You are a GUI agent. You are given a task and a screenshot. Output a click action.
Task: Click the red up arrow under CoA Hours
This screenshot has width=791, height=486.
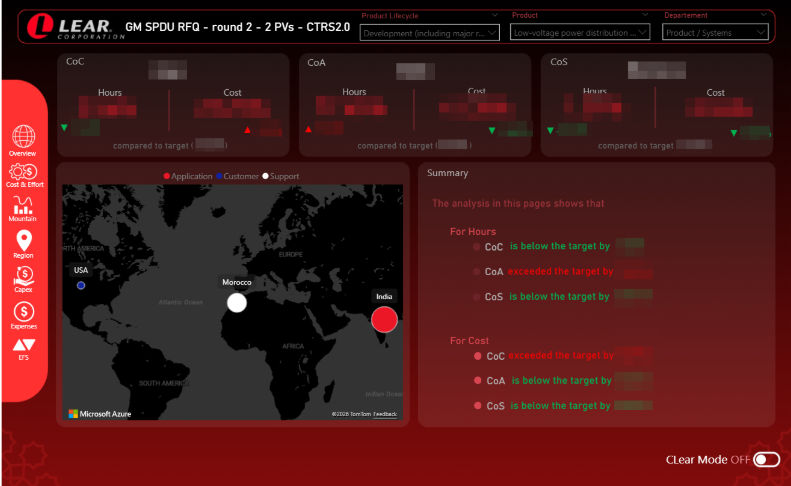(x=308, y=130)
